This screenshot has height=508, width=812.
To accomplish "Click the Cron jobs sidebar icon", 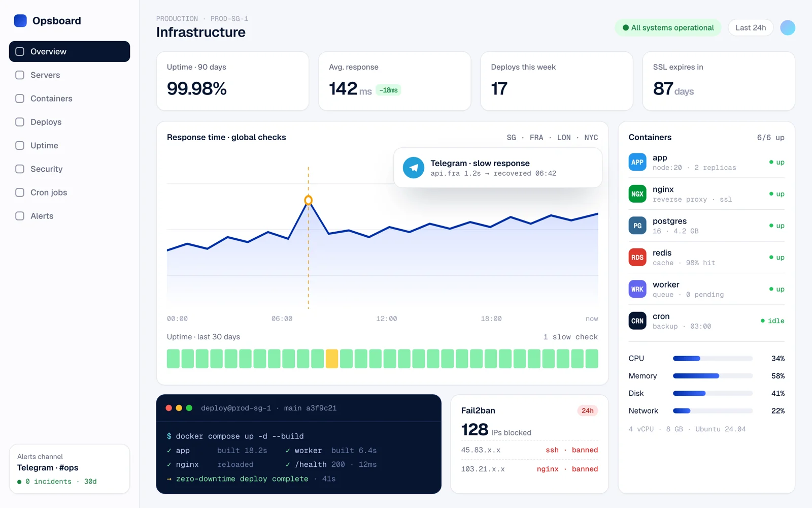I will pyautogui.click(x=20, y=193).
